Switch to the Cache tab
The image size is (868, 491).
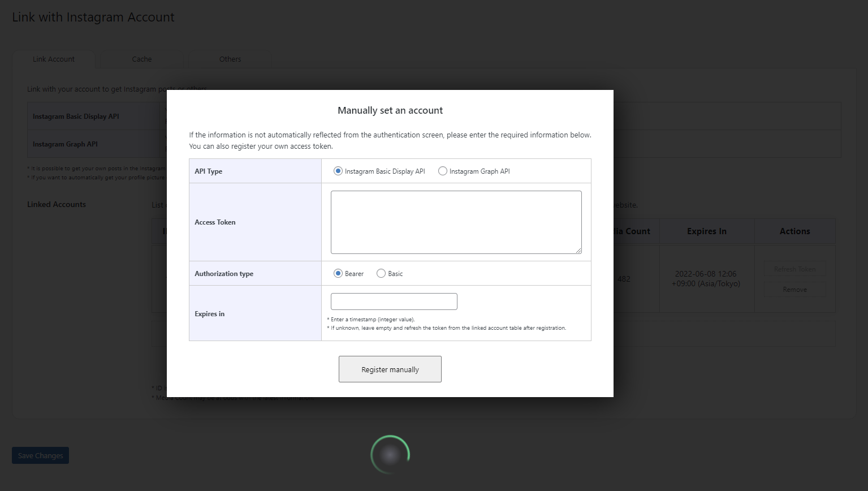[142, 59]
